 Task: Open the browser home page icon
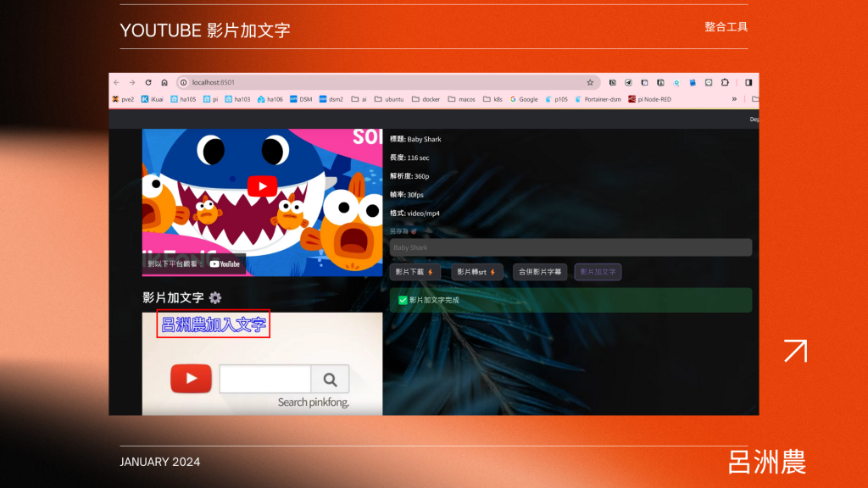pos(164,82)
